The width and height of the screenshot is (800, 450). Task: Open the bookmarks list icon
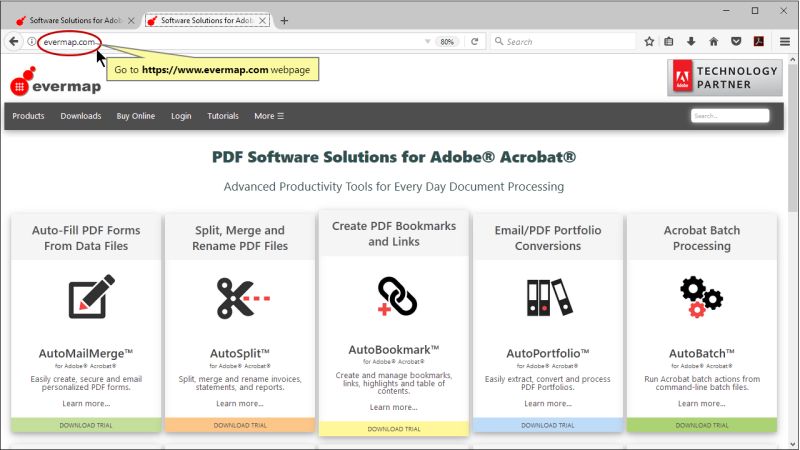tap(669, 42)
